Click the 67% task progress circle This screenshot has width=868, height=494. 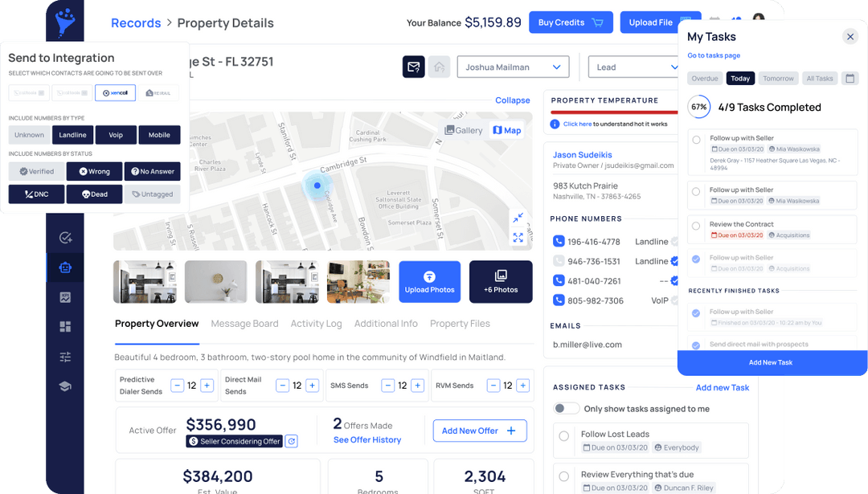699,107
